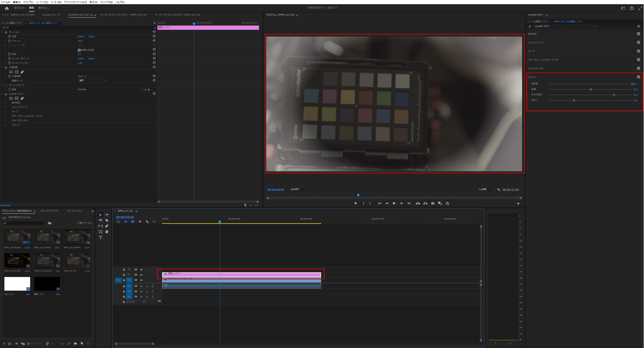Screen dimensions: 644x348
Task: Switch to the Lumetri スコープ tab
Action: pyautogui.click(x=51, y=15)
